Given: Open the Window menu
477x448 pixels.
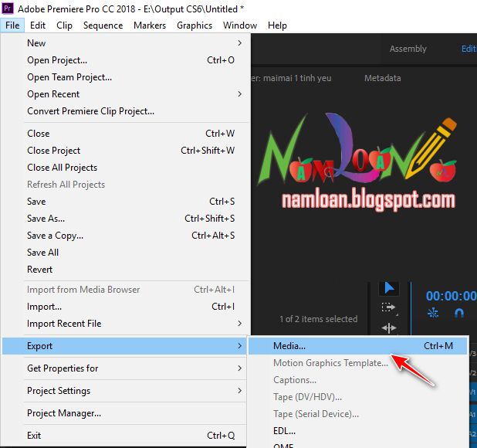Looking at the screenshot, I should click(240, 25).
